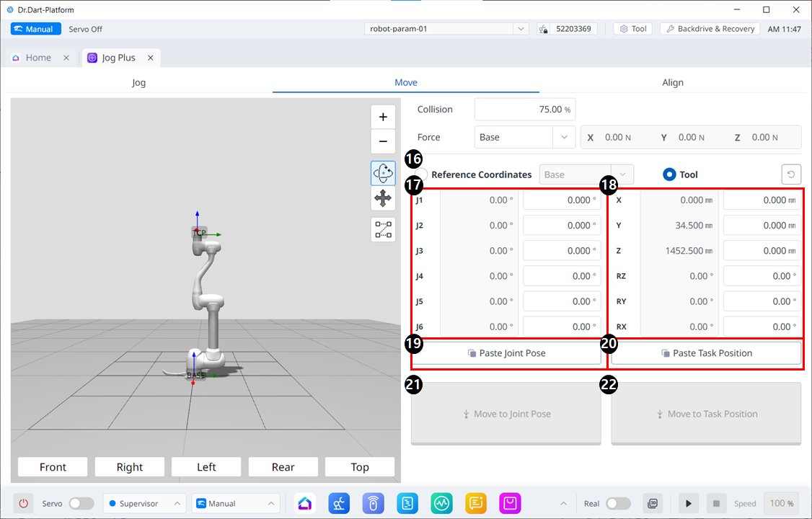Image resolution: width=812 pixels, height=519 pixels.
Task: Click the red power button icon
Action: [x=23, y=503]
